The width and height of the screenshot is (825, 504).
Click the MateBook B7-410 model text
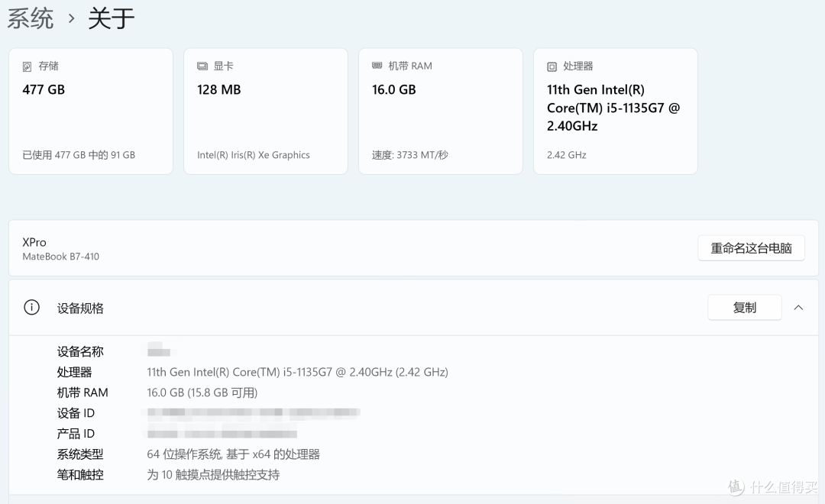pos(60,257)
